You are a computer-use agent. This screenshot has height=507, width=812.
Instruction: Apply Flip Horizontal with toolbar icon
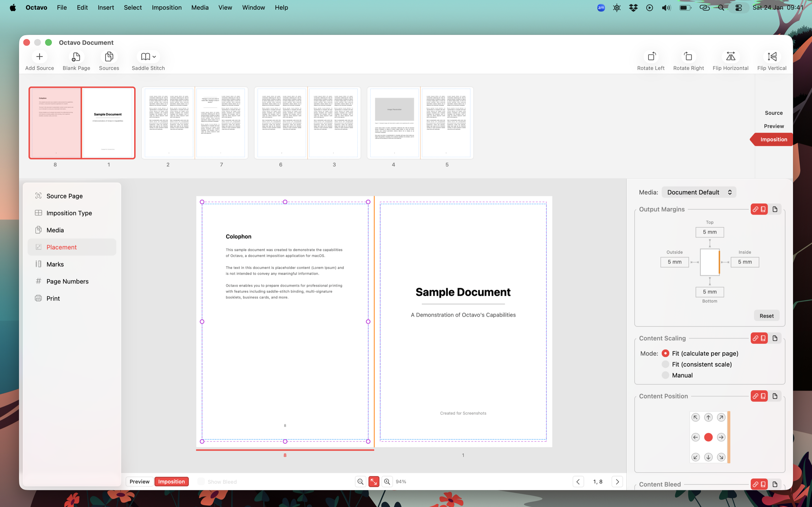point(730,56)
